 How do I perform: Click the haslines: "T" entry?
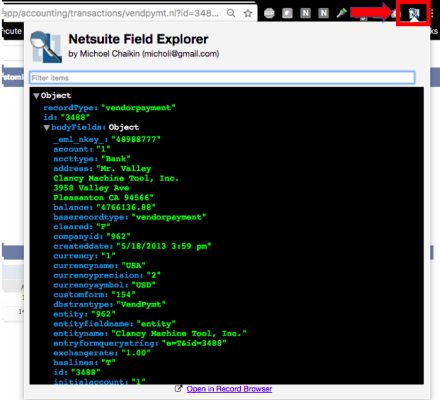pyautogui.click(x=84, y=363)
